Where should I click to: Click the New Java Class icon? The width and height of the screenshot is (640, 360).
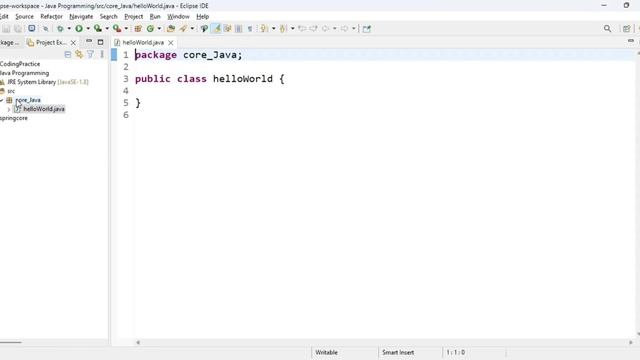point(150,29)
